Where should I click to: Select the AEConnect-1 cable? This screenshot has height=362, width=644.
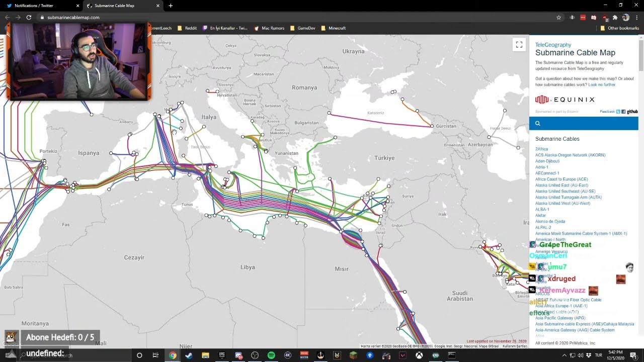click(547, 173)
